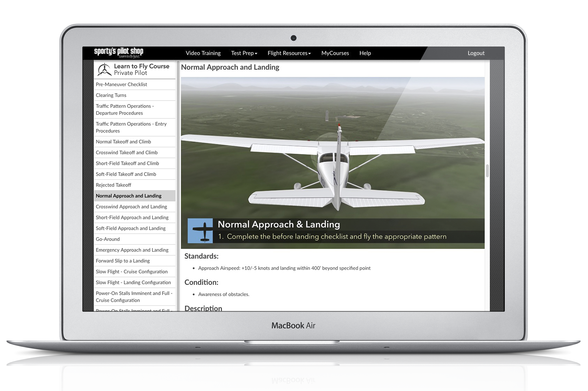Click the main page scrollbar handle
The image size is (588, 391).
(x=487, y=171)
